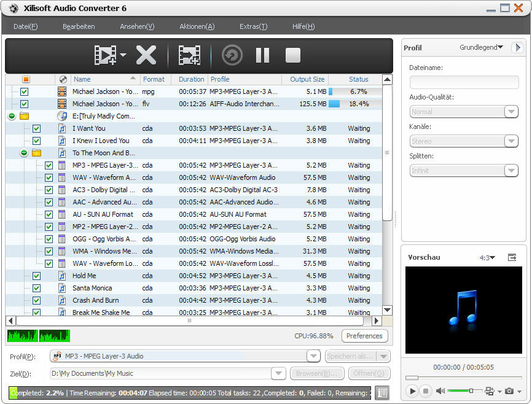The image size is (532, 404).
Task: Open the task list panel icon beside Remaining
Action: 381,392
